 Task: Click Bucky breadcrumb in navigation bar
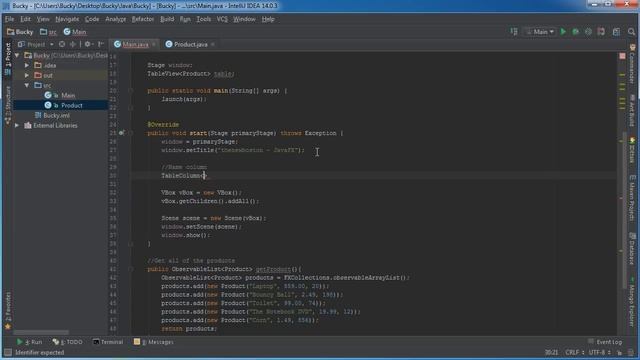point(20,31)
